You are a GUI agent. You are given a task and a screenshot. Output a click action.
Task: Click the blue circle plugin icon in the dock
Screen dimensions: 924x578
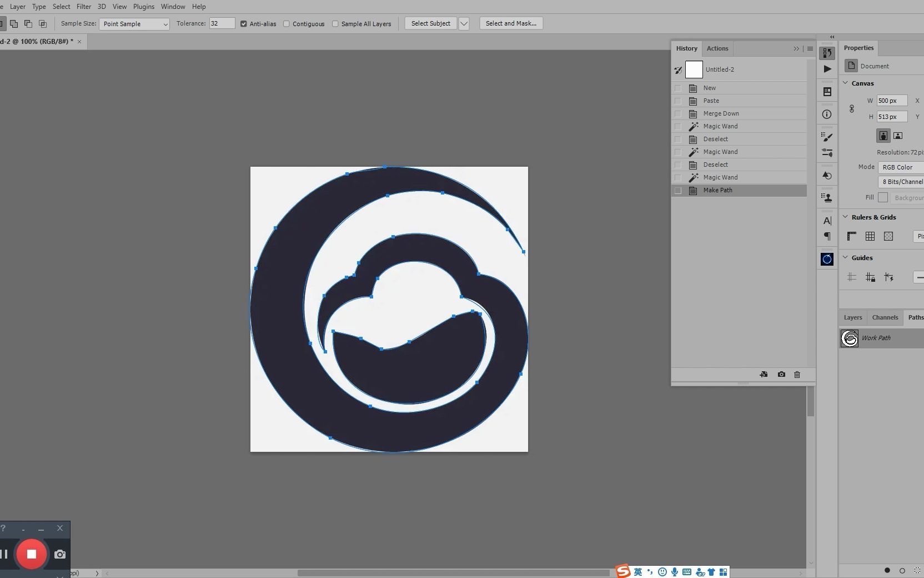coord(827,259)
